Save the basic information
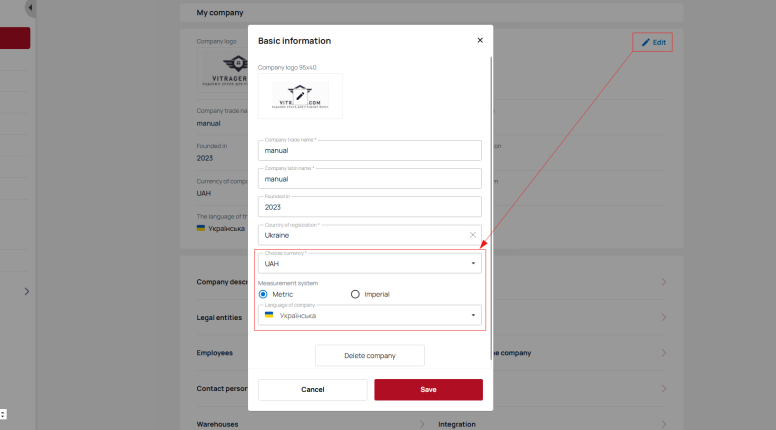The height and width of the screenshot is (430, 776). point(428,390)
